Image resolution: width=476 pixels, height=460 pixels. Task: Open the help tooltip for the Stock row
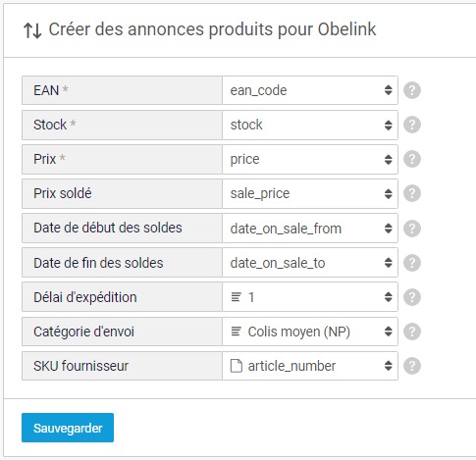click(x=412, y=125)
